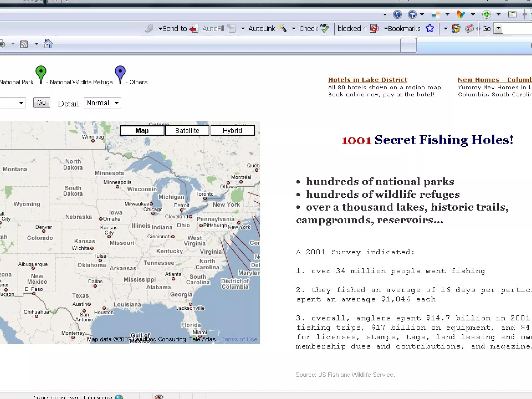Click the AutoLink wand icon
Image resolution: width=532 pixels, height=399 pixels.
282,28
